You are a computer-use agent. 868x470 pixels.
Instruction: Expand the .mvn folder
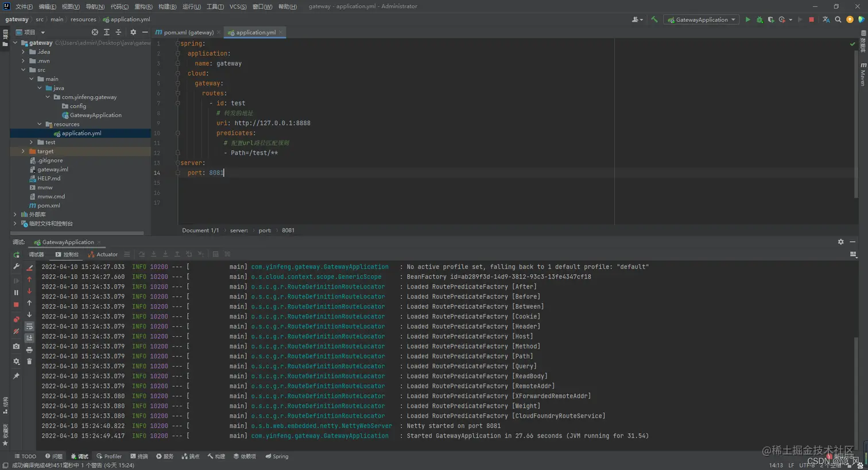coord(24,61)
